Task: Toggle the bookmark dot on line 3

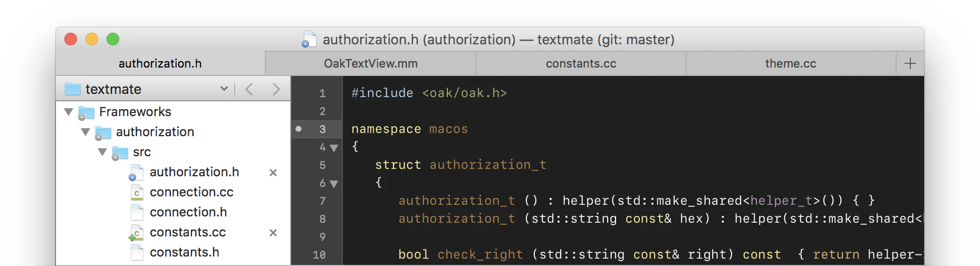Action: tap(299, 129)
